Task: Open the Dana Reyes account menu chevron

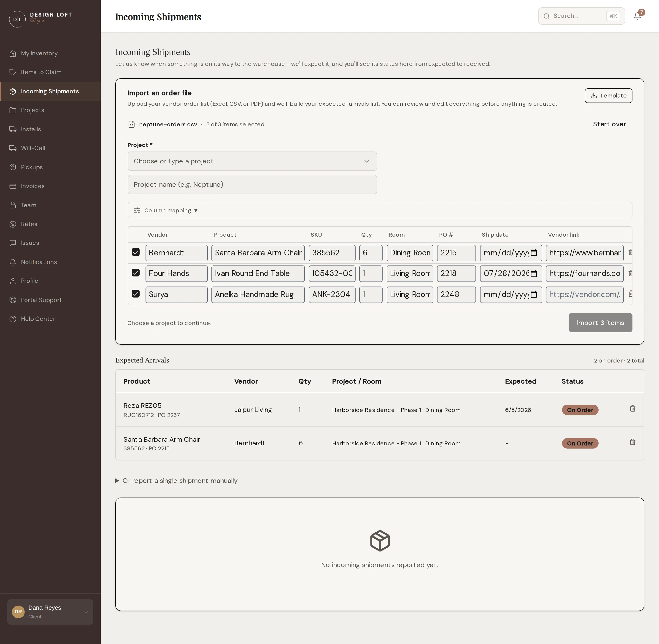Action: 86,612
